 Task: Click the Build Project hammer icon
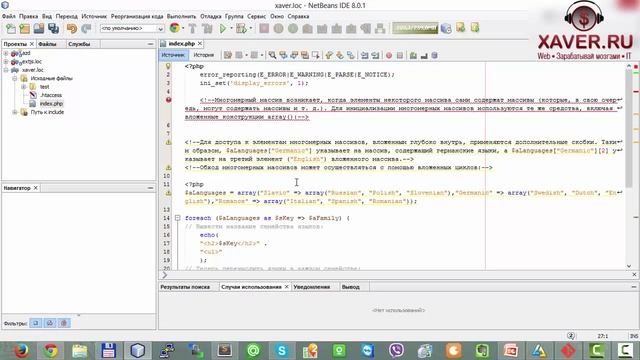192,29
